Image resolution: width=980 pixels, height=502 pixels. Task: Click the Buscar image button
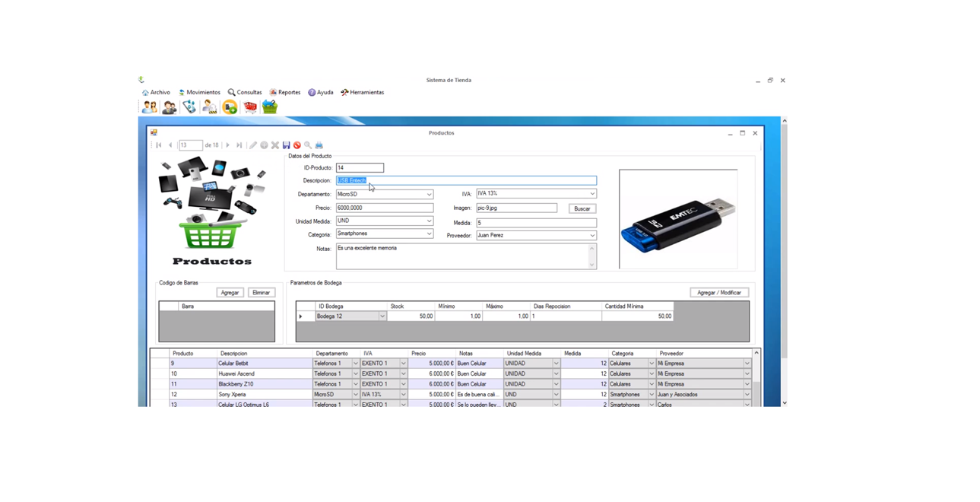click(582, 208)
